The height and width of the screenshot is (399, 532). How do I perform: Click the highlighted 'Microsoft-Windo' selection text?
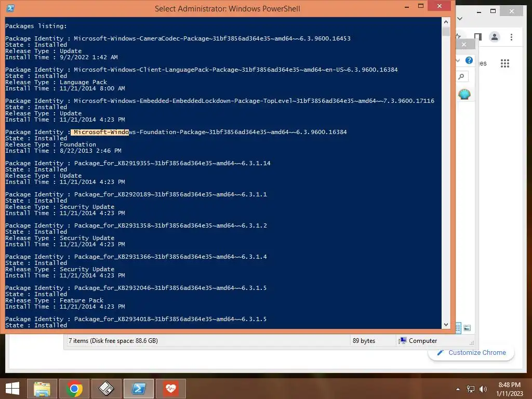pos(100,132)
